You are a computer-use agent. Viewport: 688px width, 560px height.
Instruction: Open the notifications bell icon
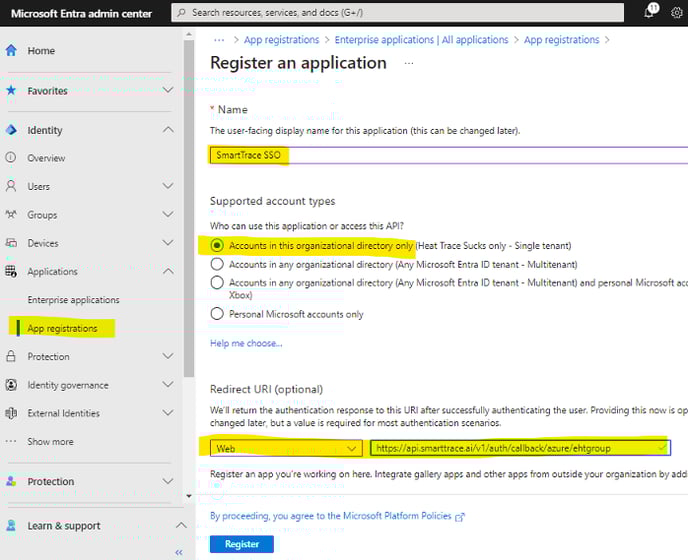coord(650,12)
